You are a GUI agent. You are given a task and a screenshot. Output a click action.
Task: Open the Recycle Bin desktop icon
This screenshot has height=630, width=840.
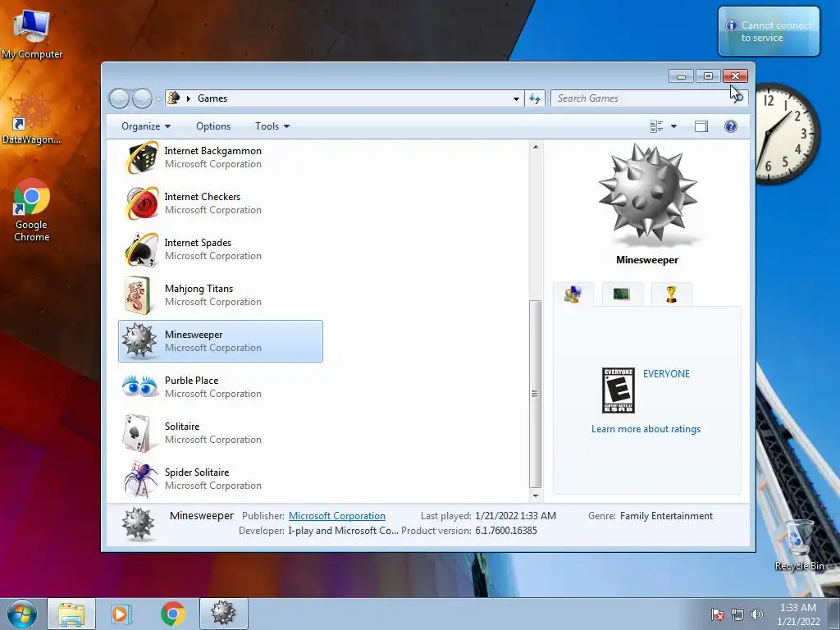(x=799, y=546)
